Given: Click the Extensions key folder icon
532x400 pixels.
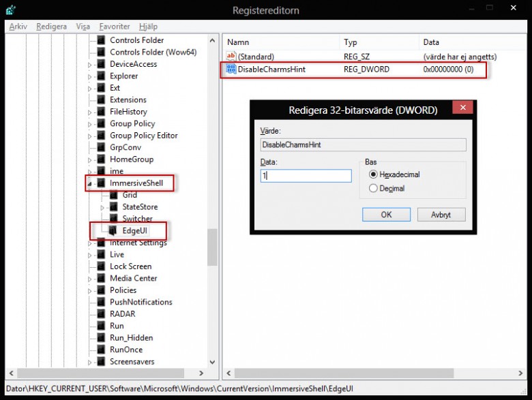Looking at the screenshot, I should tap(102, 99).
